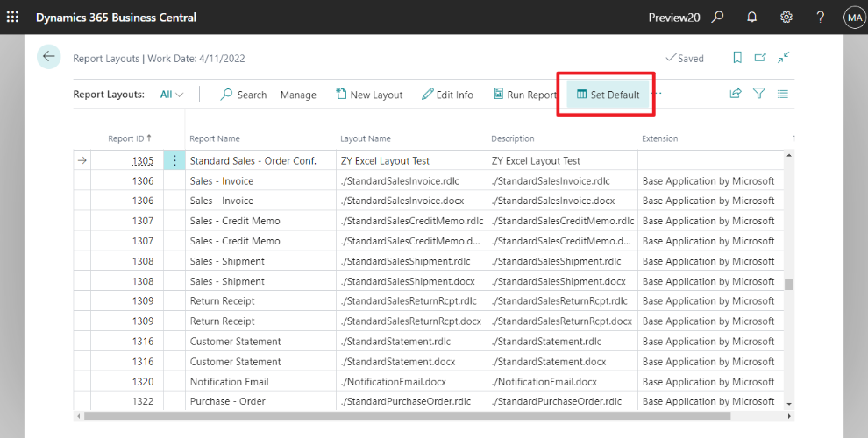This screenshot has height=438, width=868.
Task: Select ./StandardSalesReturnRcpt.rdlc layout name cell
Action: pyautogui.click(x=411, y=300)
